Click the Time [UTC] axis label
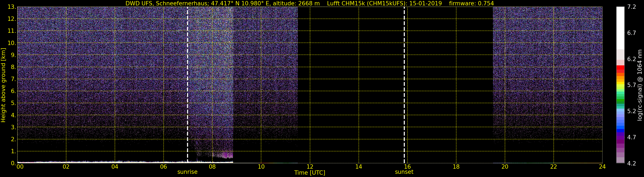 click(x=309, y=172)
